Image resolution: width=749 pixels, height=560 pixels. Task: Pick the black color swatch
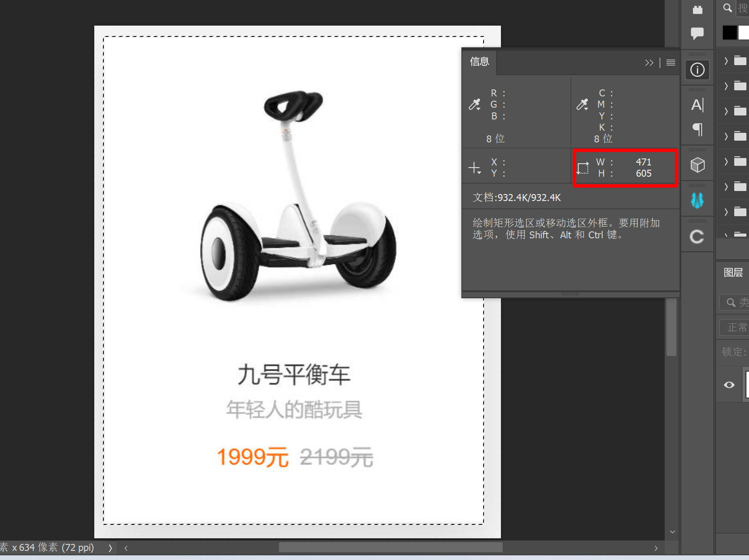729,33
